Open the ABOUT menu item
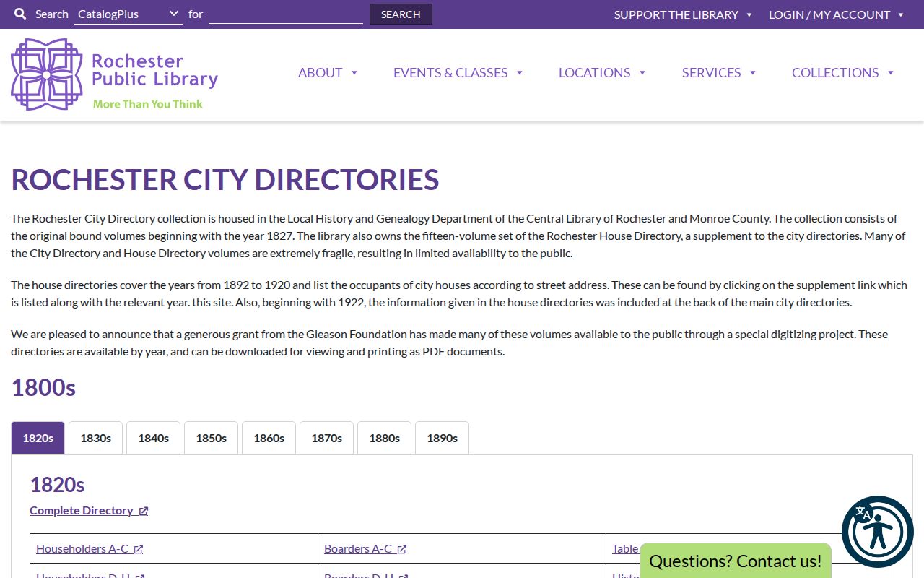 click(x=321, y=72)
